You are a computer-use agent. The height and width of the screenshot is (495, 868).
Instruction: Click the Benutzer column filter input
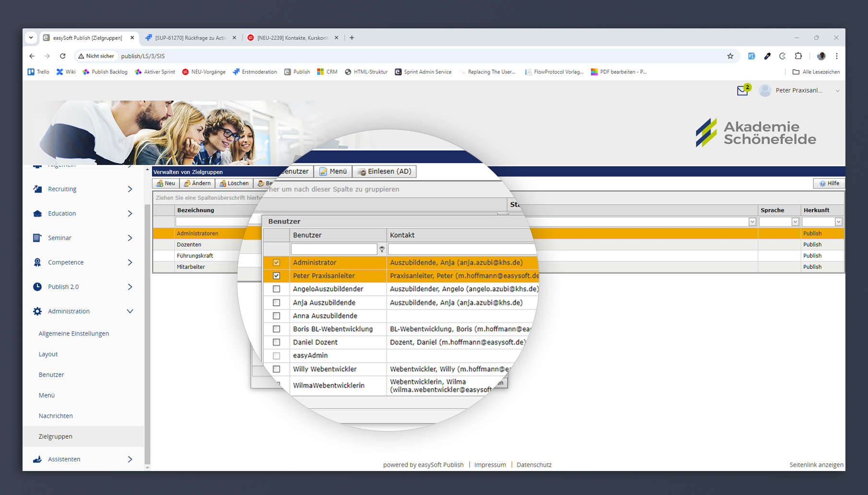pos(334,249)
